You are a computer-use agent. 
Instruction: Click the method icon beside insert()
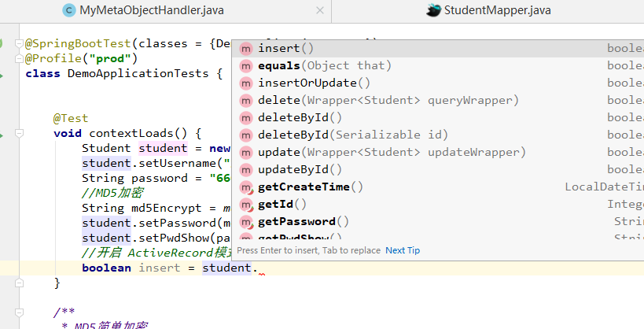(x=246, y=49)
